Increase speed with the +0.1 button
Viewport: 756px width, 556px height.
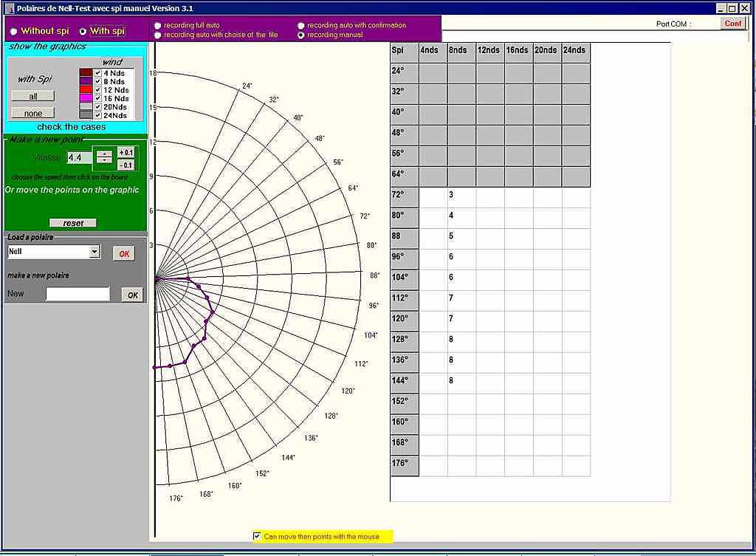click(126, 152)
